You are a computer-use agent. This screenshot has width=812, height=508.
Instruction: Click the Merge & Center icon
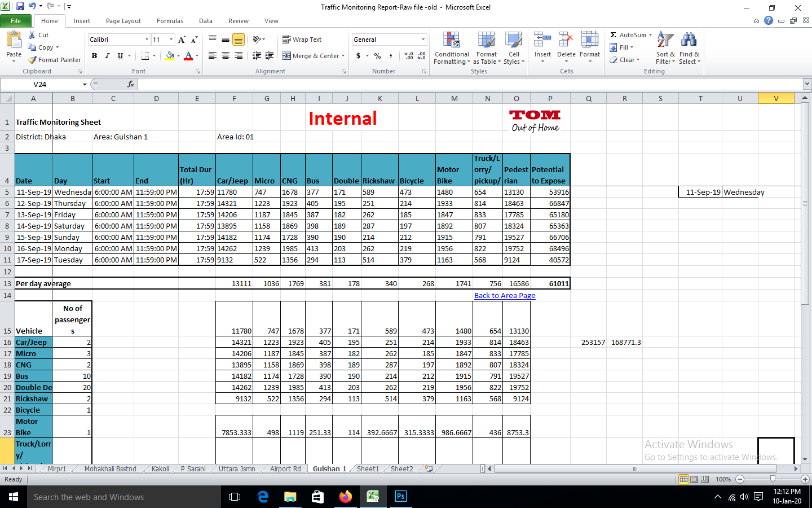tap(312, 56)
